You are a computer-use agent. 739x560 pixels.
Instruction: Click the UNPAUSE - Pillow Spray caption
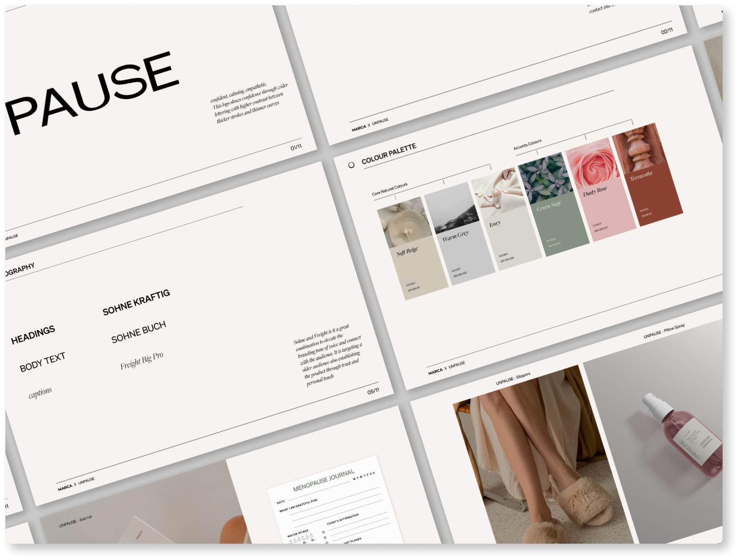pyautogui.click(x=664, y=331)
